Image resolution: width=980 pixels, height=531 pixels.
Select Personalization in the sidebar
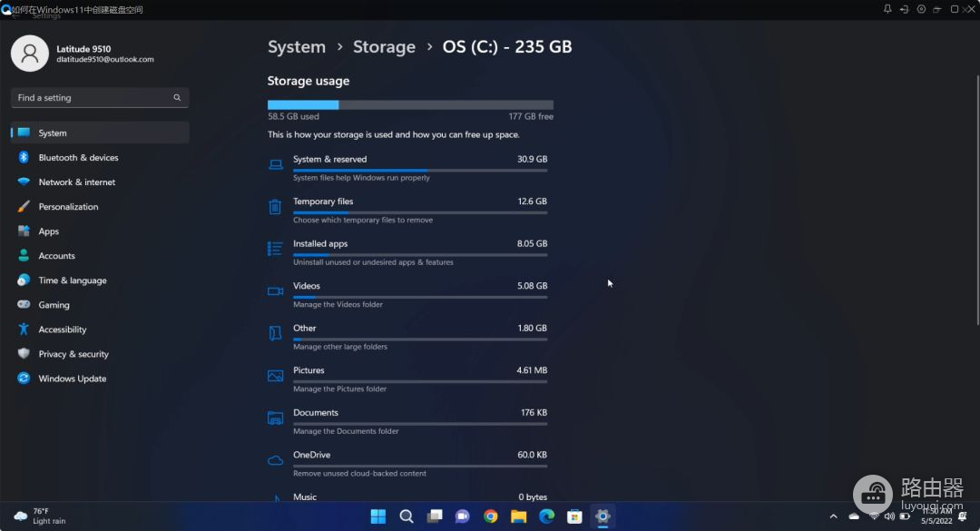tap(68, 207)
